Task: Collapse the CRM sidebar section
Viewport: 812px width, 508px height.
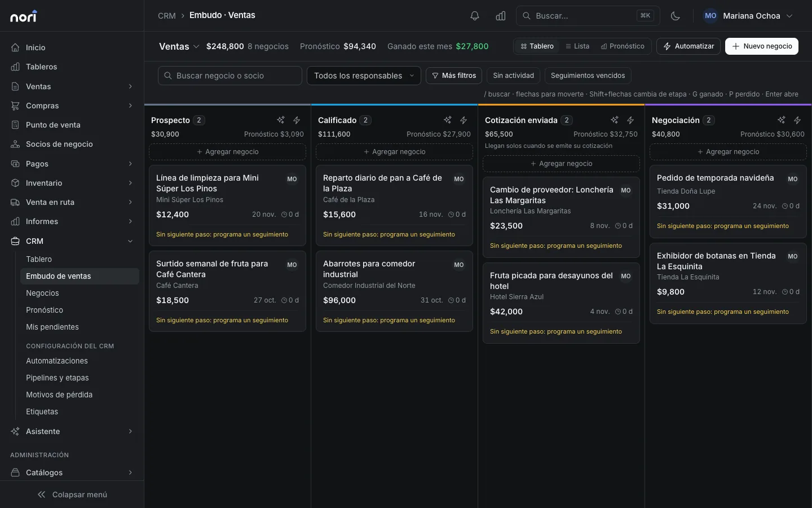Action: (x=72, y=241)
